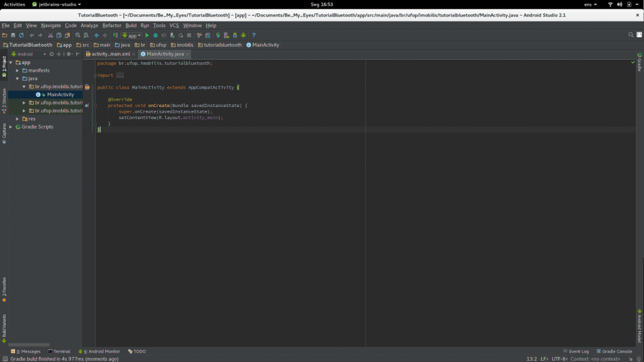The image size is (644, 362).
Task: Click the Synchronize icon in toolbar
Action: click(21, 35)
